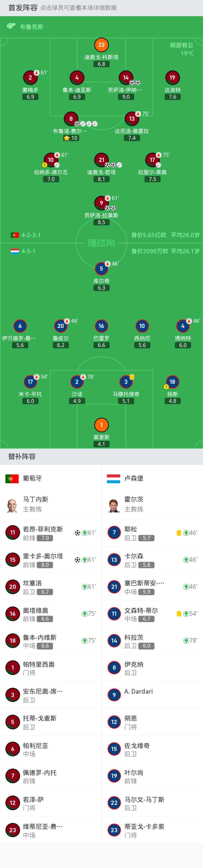
Task: Select Luxembourg substitute A. Dardari
Action: [x=152, y=695]
